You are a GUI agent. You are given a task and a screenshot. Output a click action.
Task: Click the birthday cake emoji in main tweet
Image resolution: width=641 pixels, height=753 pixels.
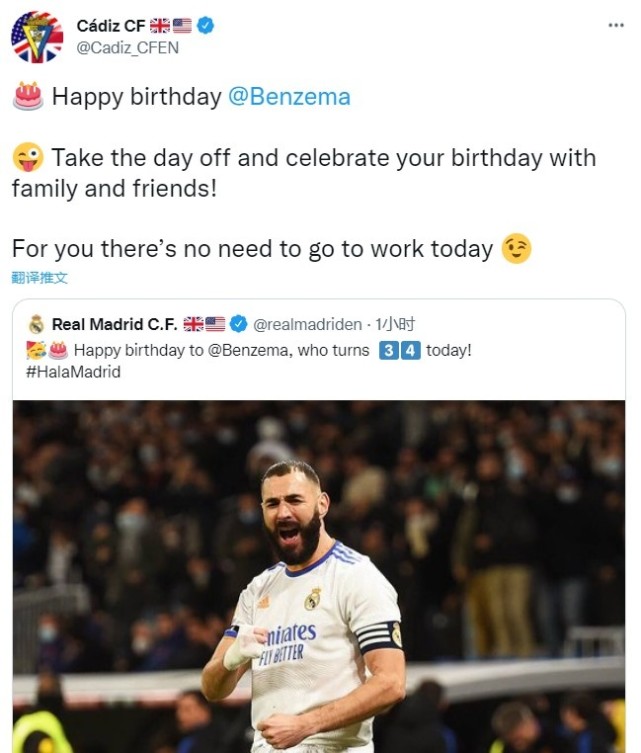click(x=28, y=96)
